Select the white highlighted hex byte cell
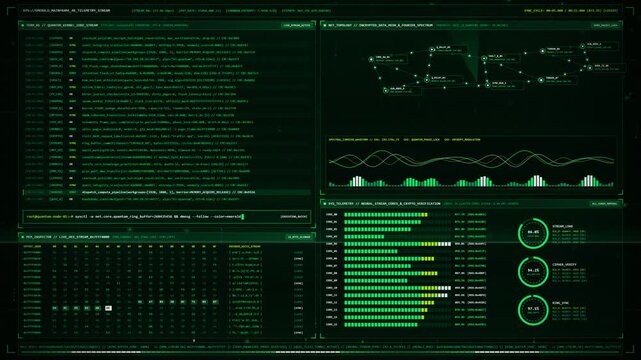The height and width of the screenshot is (360, 641). [x=108, y=308]
